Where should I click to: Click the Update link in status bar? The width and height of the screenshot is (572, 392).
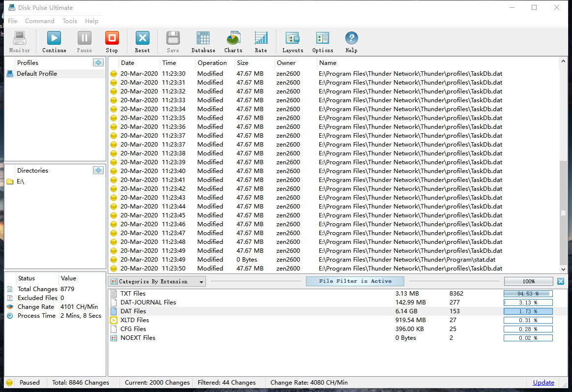543,382
